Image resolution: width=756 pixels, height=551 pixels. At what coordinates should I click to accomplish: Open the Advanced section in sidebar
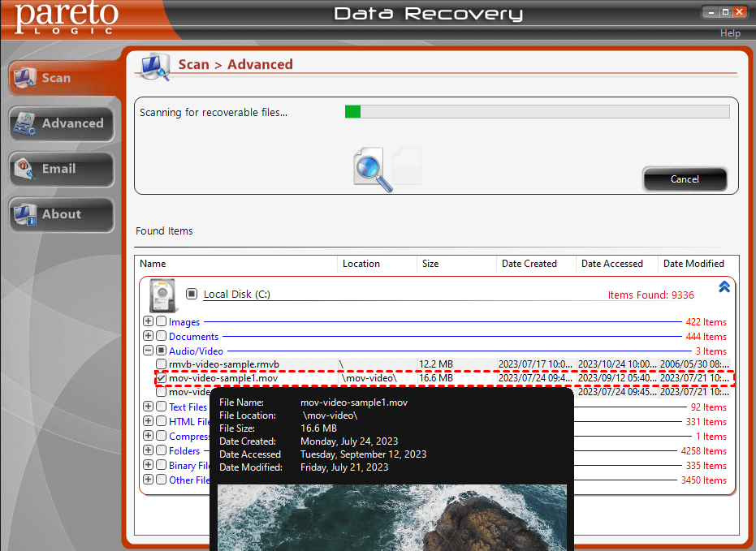coord(63,123)
